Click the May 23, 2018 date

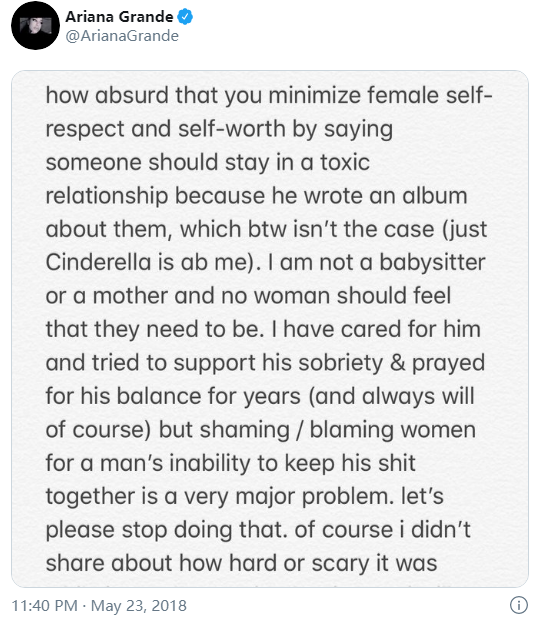[139, 606]
